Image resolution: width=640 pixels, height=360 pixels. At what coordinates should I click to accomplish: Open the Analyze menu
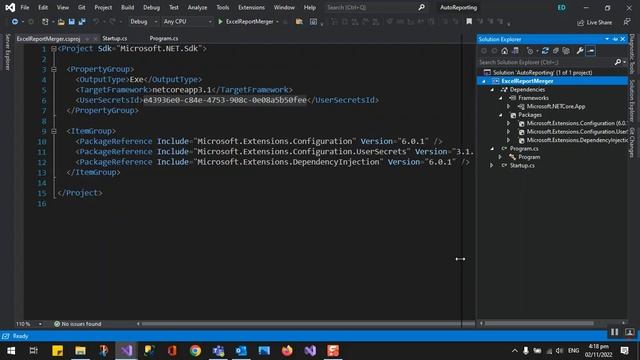tap(197, 7)
